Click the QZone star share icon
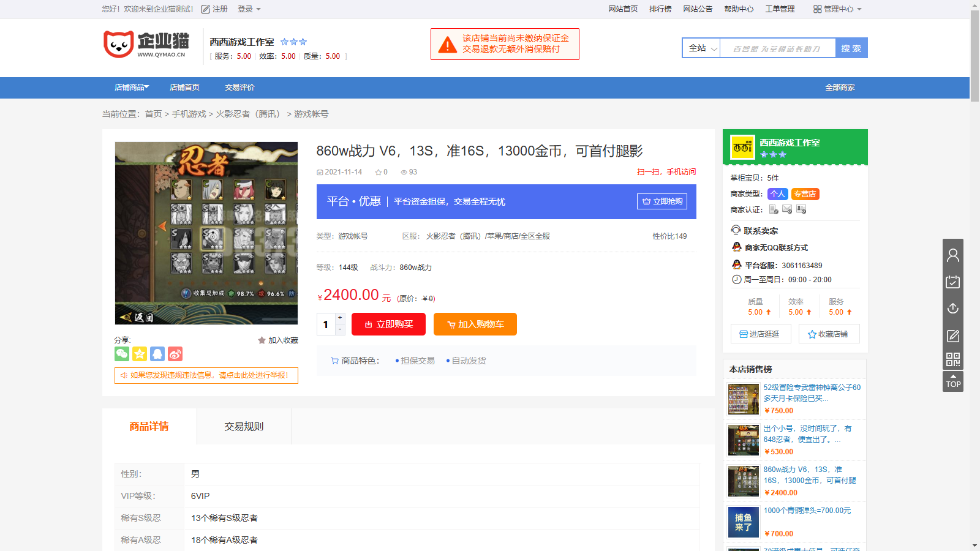This screenshot has width=980, height=551. tap(140, 354)
